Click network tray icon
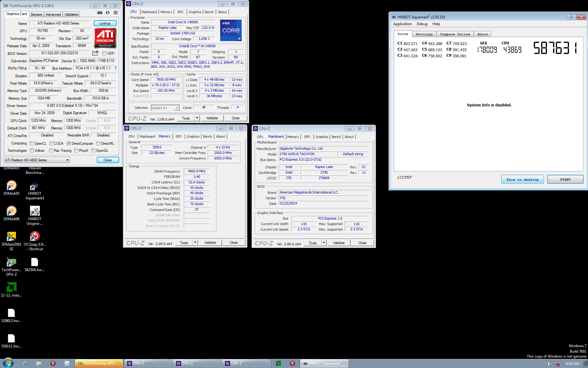Screen dimensions: 588x368 coord(557,364)
